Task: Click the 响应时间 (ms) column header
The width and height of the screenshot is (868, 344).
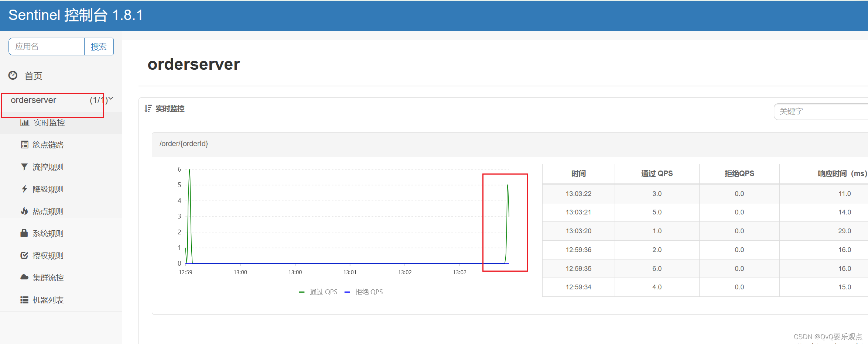Action: (842, 173)
